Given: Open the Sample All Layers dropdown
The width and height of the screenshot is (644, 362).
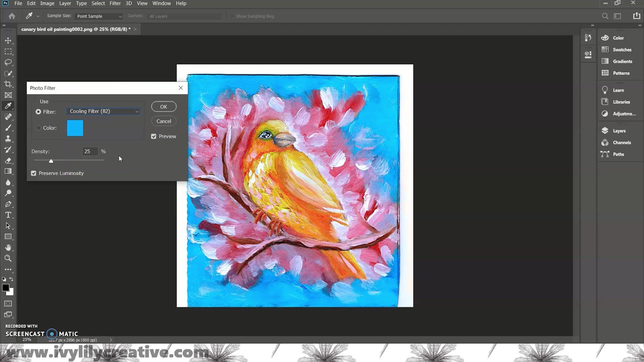Looking at the screenshot, I should tap(184, 16).
